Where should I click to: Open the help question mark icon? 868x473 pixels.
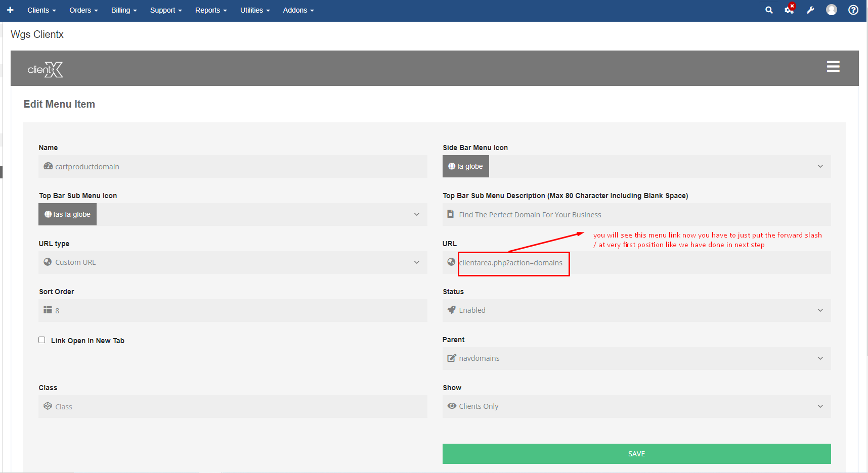pyautogui.click(x=853, y=10)
